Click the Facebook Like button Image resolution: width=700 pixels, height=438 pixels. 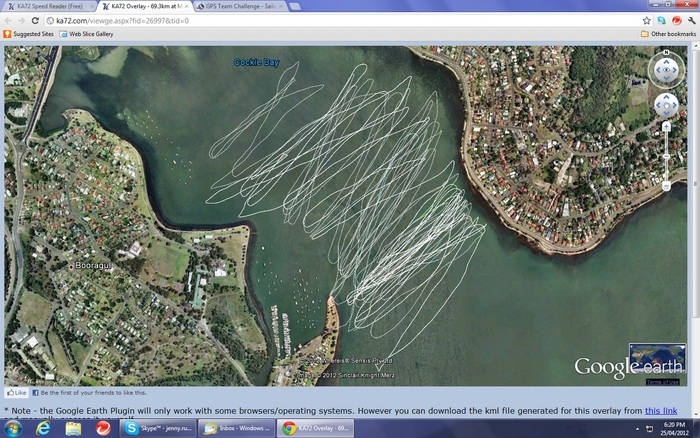(15, 394)
